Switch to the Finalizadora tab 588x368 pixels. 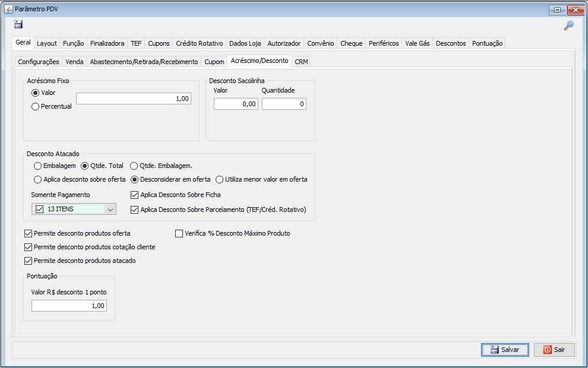point(107,43)
